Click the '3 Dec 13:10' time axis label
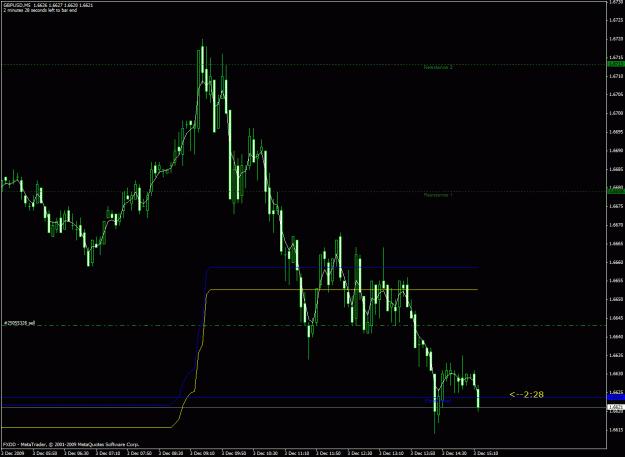The height and width of the screenshot is (457, 625). [392, 453]
